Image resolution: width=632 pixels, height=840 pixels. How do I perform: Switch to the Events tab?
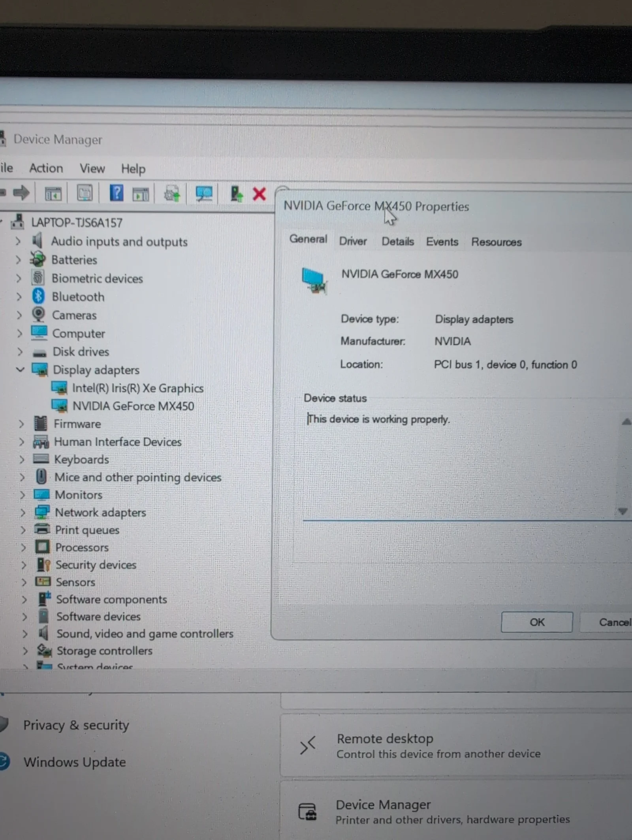[x=442, y=242]
